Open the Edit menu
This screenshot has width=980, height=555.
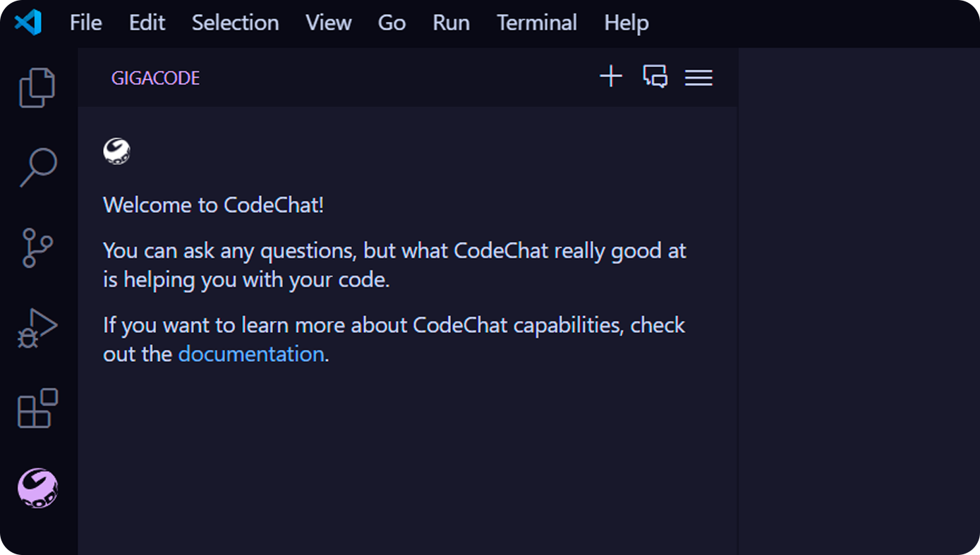coord(147,23)
